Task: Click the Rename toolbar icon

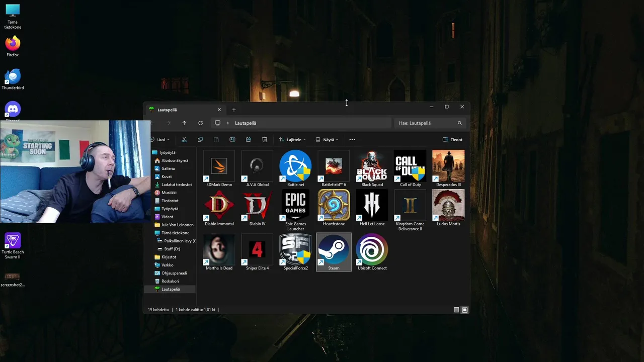Action: (x=232, y=140)
